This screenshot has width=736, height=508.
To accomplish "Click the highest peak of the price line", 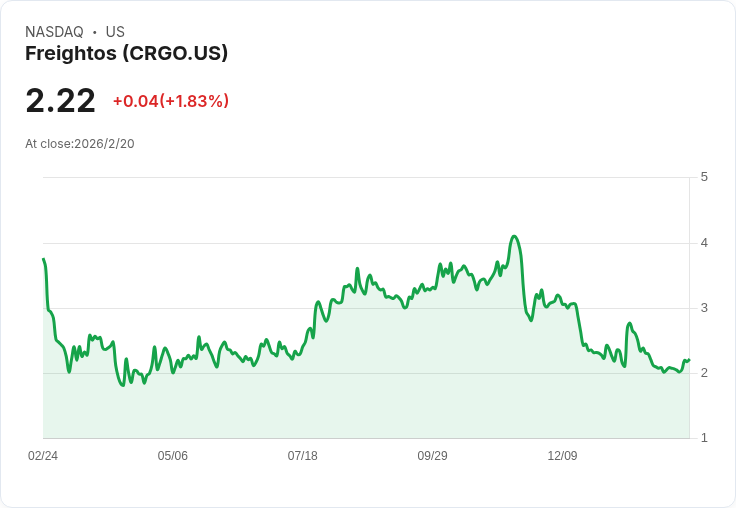I will pos(514,236).
